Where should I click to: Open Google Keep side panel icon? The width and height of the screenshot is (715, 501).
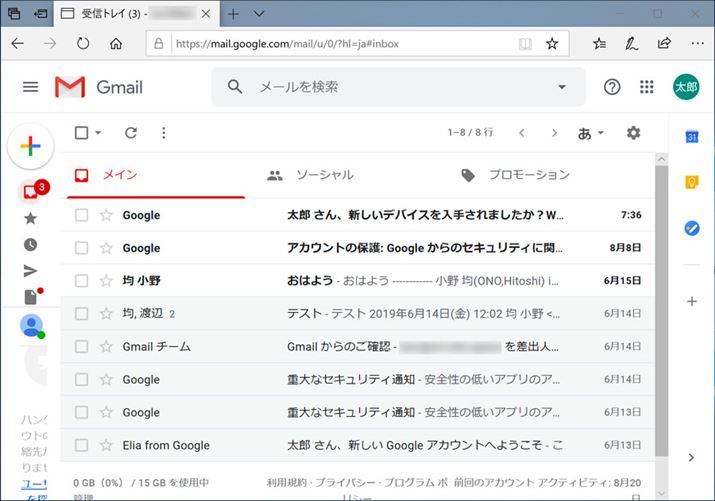[x=691, y=182]
